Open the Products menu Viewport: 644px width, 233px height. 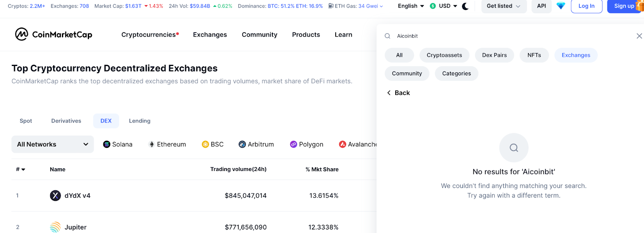point(306,35)
